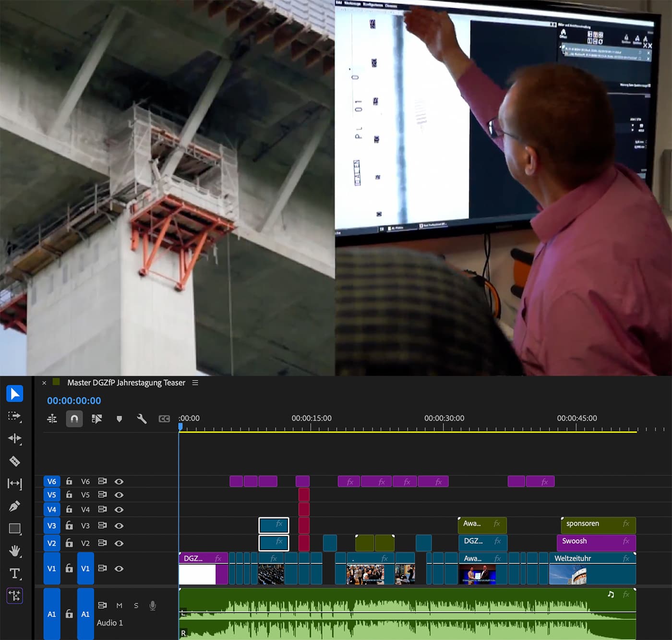This screenshot has height=640, width=672.
Task: Switch to Master DGZfP Jahrestagung Teaser tab
Action: [126, 383]
